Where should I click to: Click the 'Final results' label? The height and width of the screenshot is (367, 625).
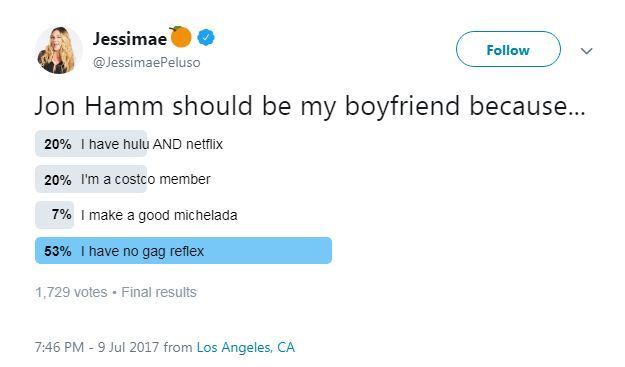coord(159,292)
